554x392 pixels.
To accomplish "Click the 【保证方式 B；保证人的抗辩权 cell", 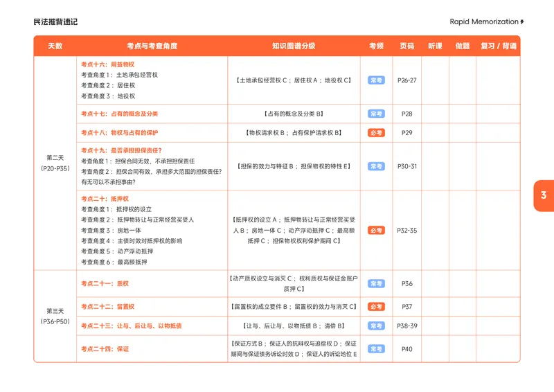I will coord(294,349).
